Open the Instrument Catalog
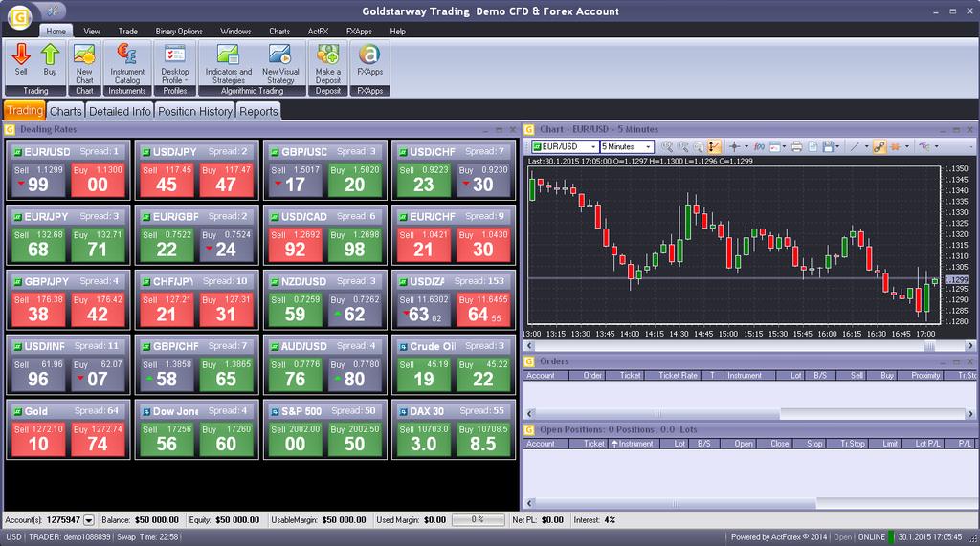The height and width of the screenshot is (546, 980). [127, 63]
